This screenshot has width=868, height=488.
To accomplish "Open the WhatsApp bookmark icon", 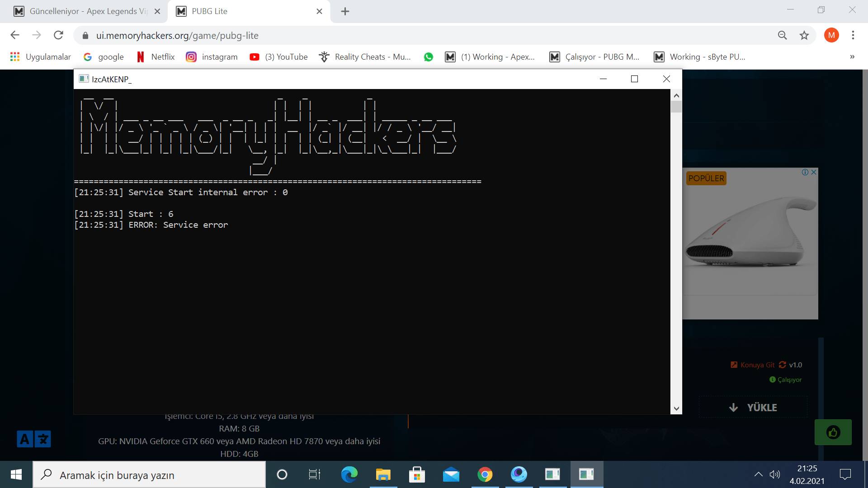I will click(428, 57).
